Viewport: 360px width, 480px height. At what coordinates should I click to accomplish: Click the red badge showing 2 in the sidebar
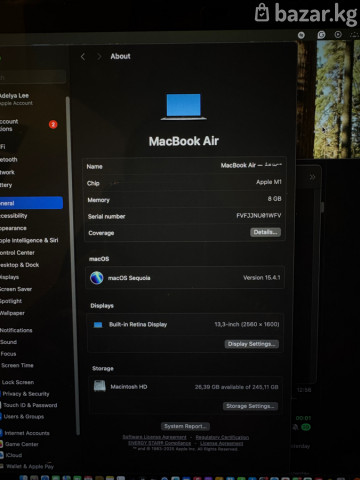pyautogui.click(x=53, y=124)
